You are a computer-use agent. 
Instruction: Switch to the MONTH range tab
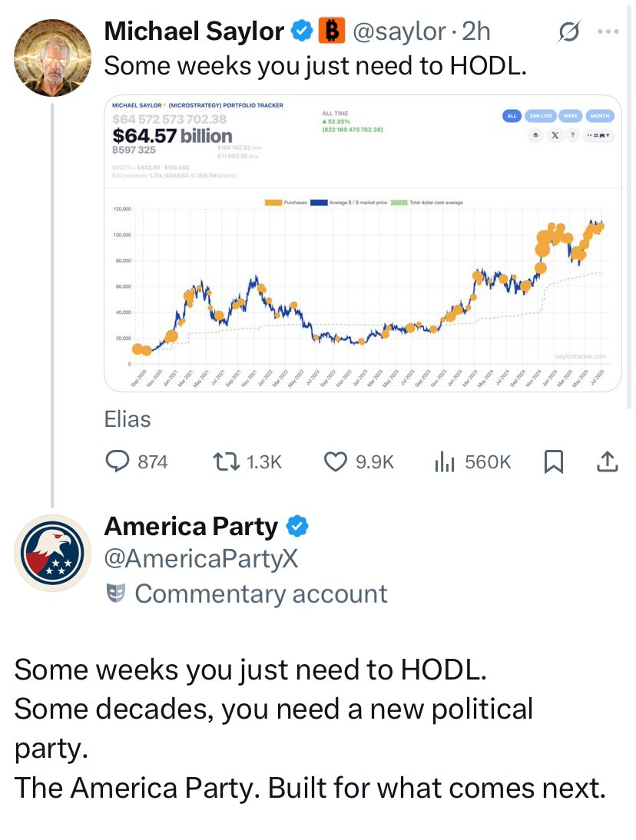pyautogui.click(x=600, y=116)
